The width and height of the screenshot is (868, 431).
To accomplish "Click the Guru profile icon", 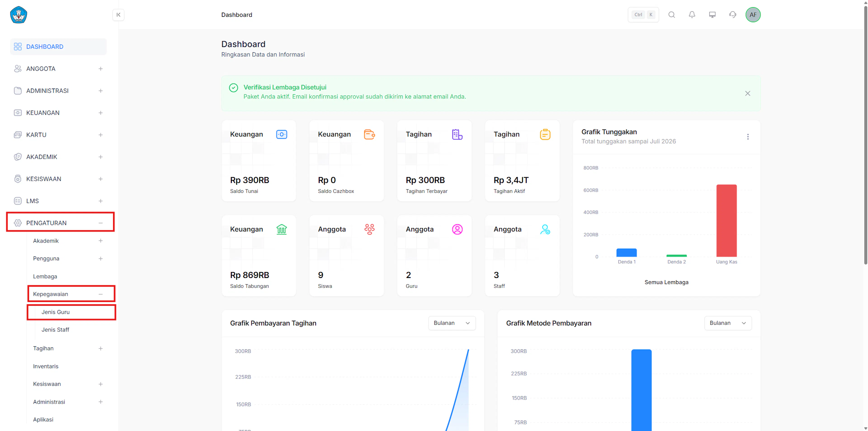I will tap(457, 229).
